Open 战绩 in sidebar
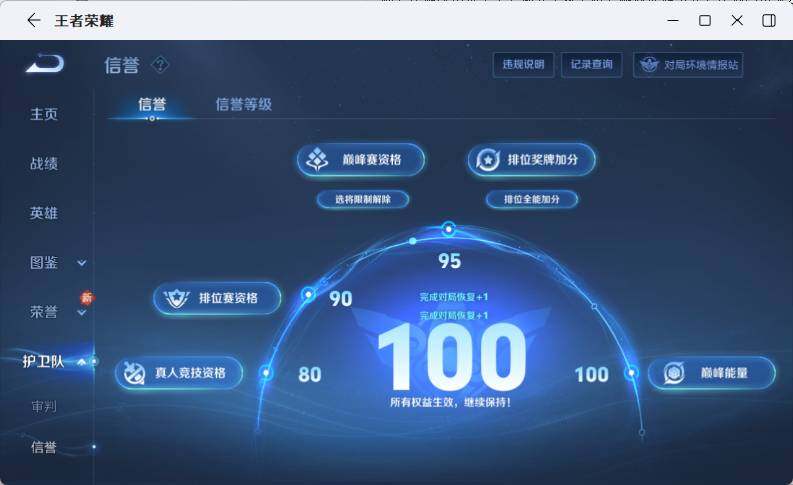Screen dimensions: 793x485 pyautogui.click(x=44, y=163)
